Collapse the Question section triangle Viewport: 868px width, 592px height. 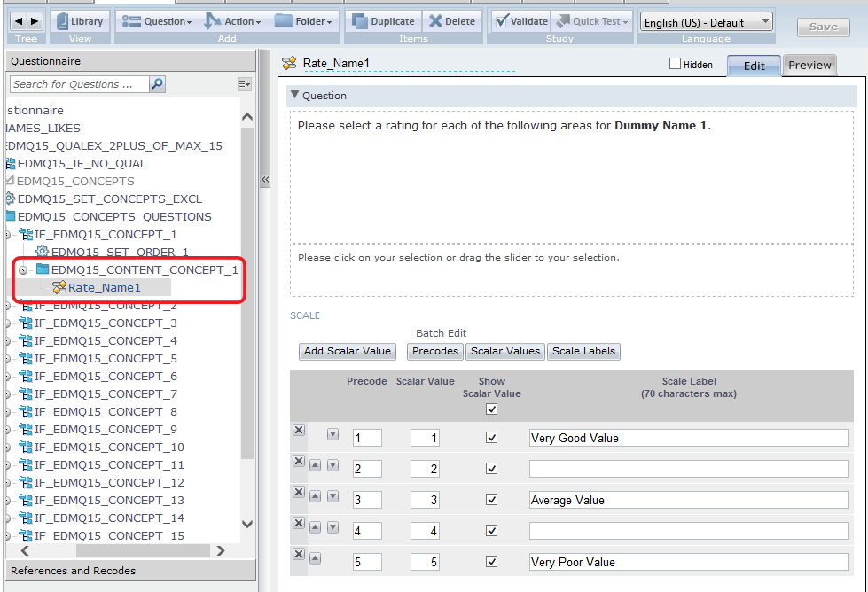pos(295,95)
